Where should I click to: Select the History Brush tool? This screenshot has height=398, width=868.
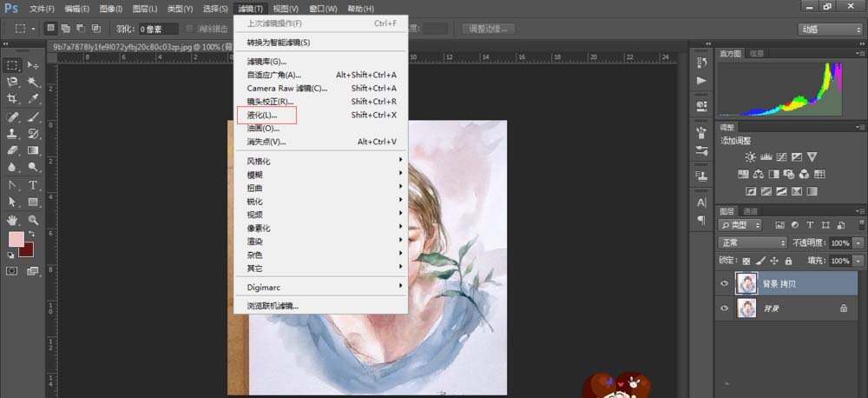[x=33, y=134]
